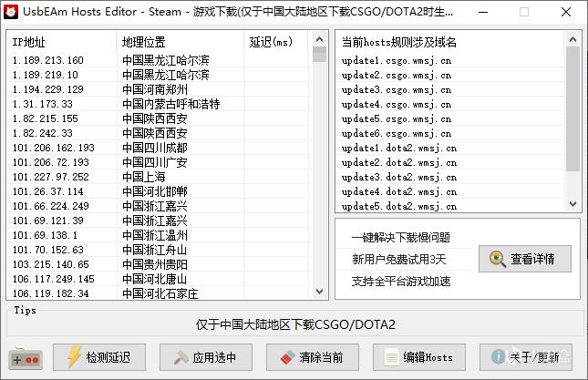This screenshot has width=588, height=380.
Task: Click location 中国内蒙古呼和浩特
Action: (x=171, y=104)
